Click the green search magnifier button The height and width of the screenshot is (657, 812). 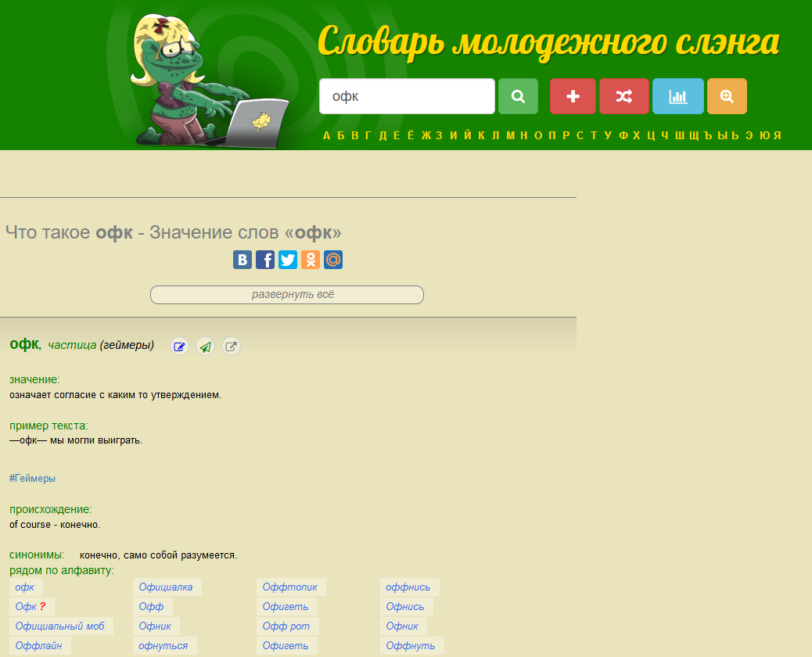tap(518, 96)
